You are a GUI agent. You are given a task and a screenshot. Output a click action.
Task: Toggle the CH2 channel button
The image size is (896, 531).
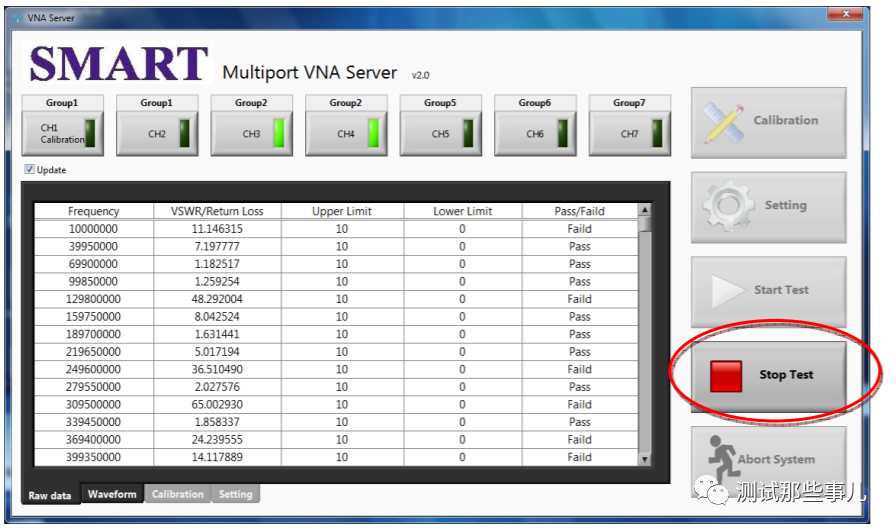click(157, 134)
